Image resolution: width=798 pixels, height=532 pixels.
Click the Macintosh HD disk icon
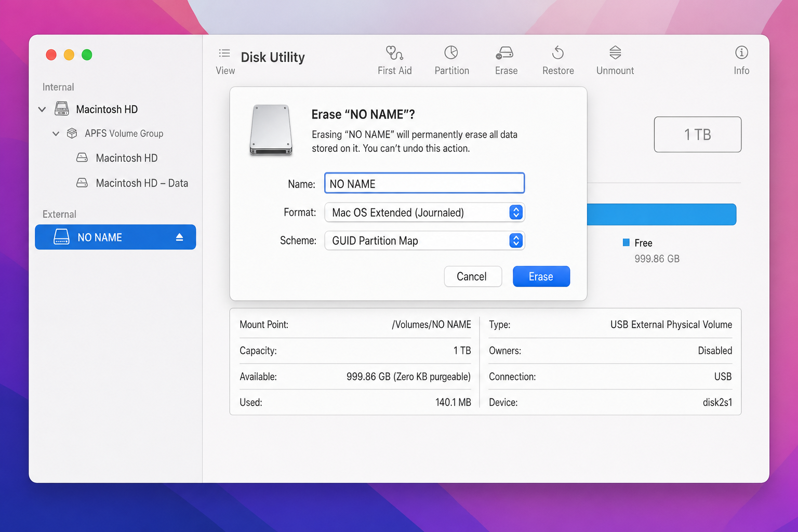tap(62, 109)
